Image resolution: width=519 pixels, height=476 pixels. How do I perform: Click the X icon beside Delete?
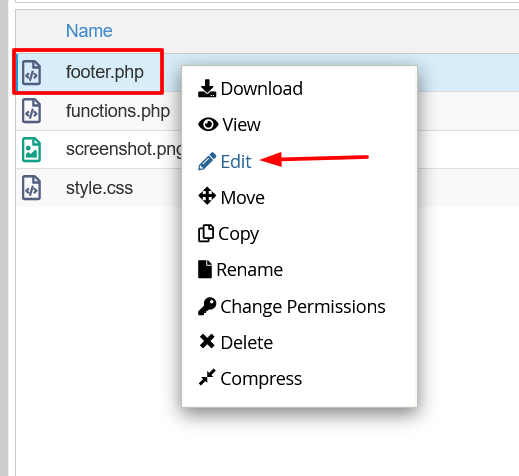pos(207,341)
